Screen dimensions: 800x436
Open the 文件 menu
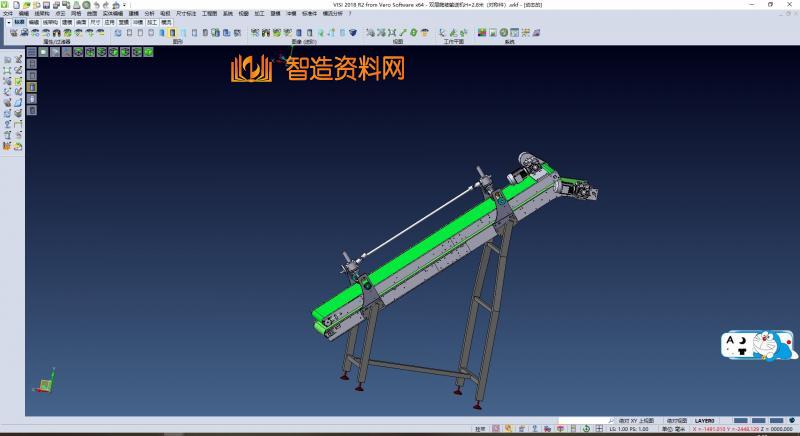coord(8,14)
